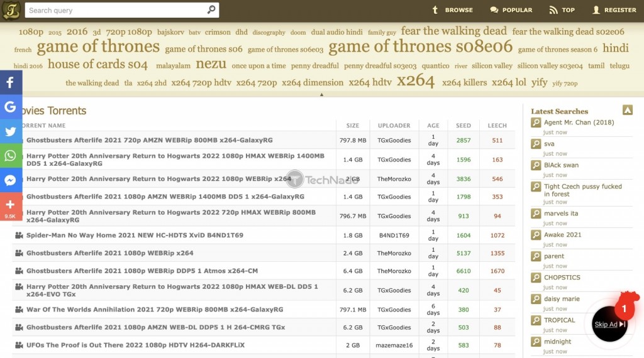Click search icon beside 'daisy marie'
This screenshot has width=644, height=358.
(536, 298)
